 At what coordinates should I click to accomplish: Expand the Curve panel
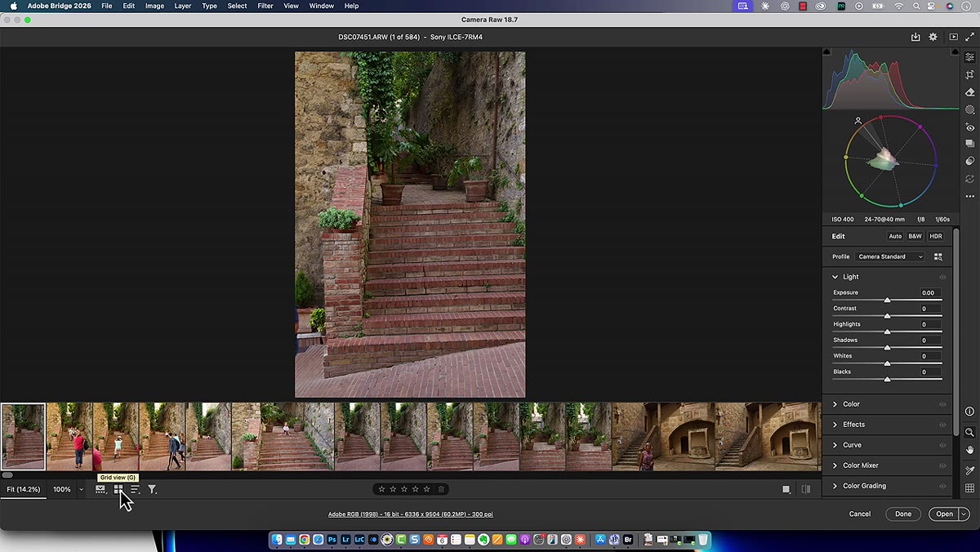[835, 445]
